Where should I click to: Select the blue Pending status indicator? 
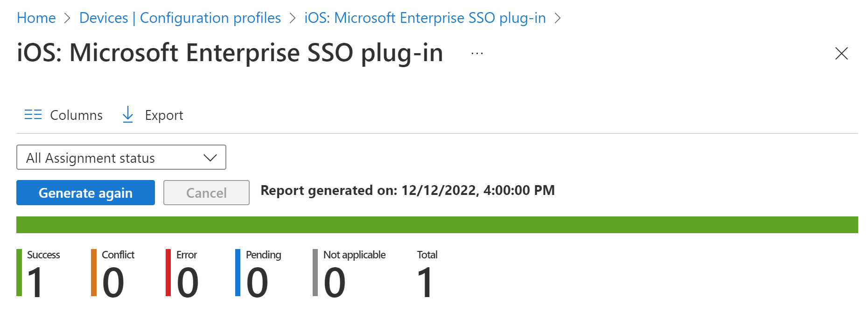(x=238, y=273)
